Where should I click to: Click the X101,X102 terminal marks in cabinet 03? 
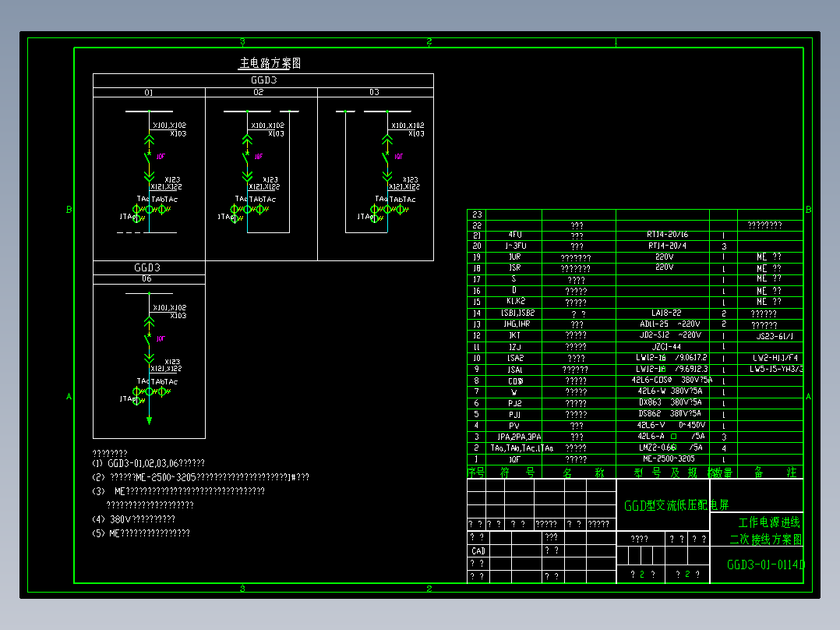408,125
